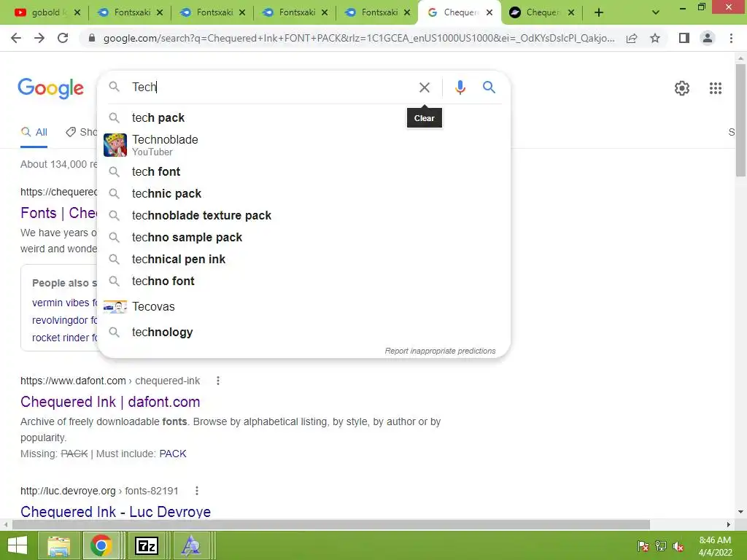The height and width of the screenshot is (560, 747).
Task: Switch to the last Chequered tab
Action: [536, 12]
